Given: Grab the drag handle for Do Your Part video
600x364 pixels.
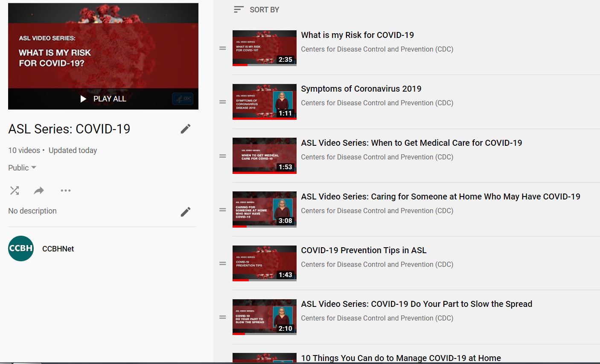Looking at the screenshot, I should (223, 318).
